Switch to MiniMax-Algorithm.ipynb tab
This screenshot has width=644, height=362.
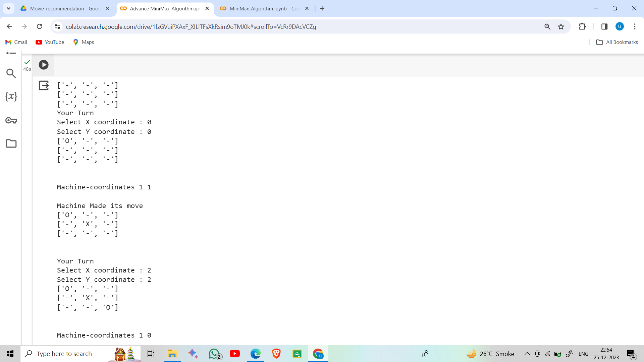[x=263, y=8]
